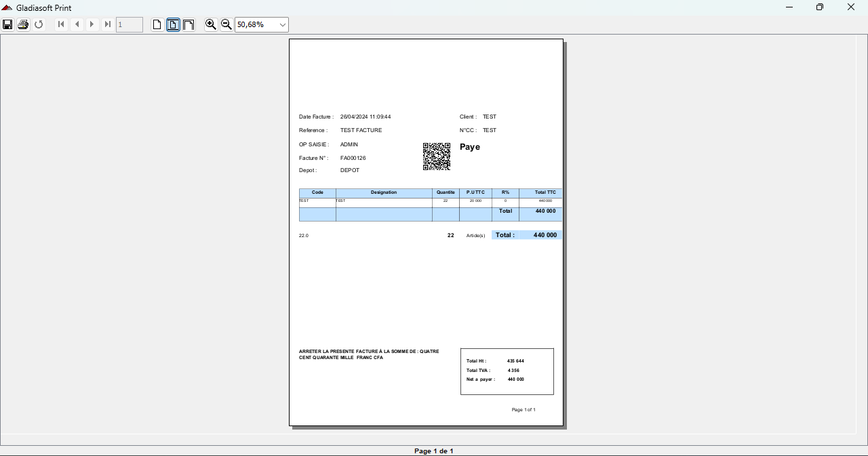Switch to actual size page view
The image size is (868, 456).
tap(157, 24)
